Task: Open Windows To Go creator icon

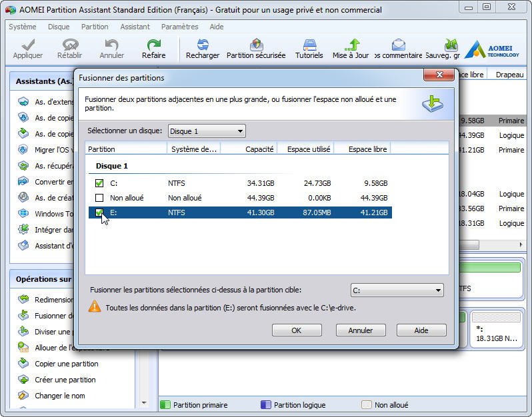Action: pyautogui.click(x=23, y=213)
